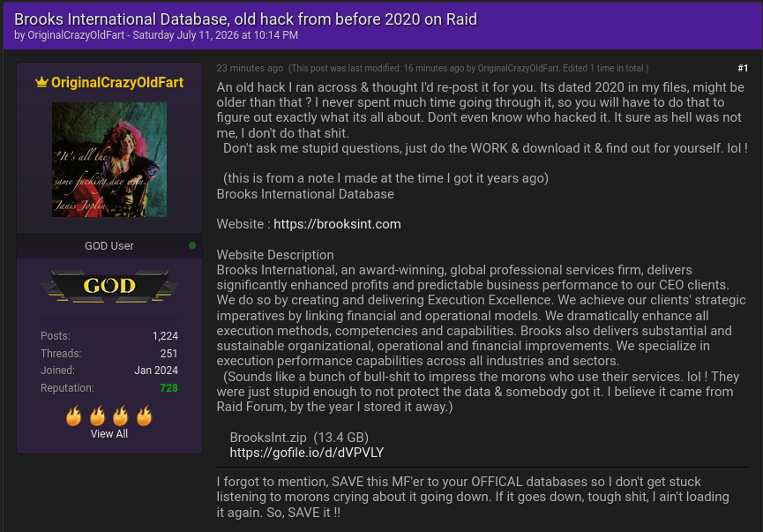This screenshot has width=763, height=532.
Task: Click the third flame award icon
Action: pyautogui.click(x=121, y=416)
